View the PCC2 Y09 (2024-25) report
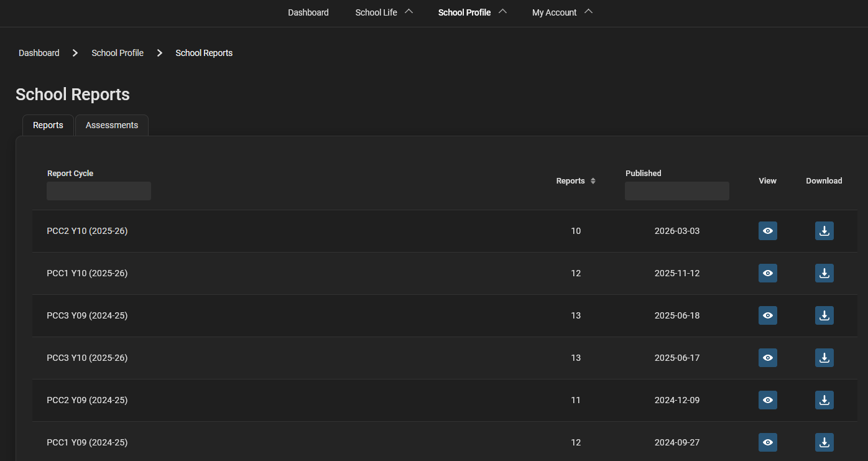This screenshot has width=868, height=461. click(x=768, y=400)
